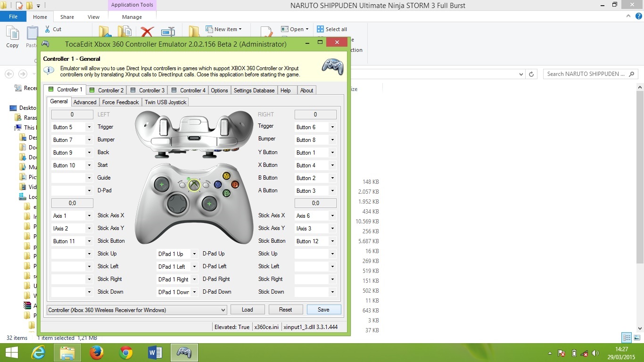Show hidden system tray icons
The image size is (644, 362).
[550, 353]
